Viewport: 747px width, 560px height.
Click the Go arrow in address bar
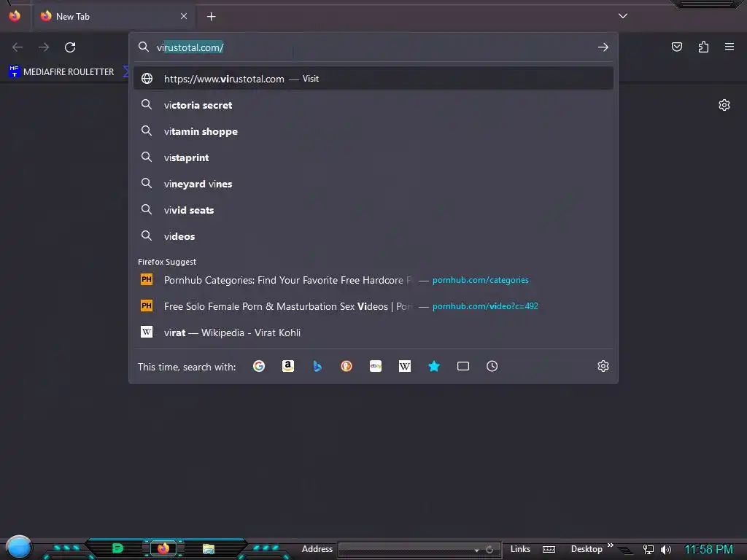(x=603, y=47)
